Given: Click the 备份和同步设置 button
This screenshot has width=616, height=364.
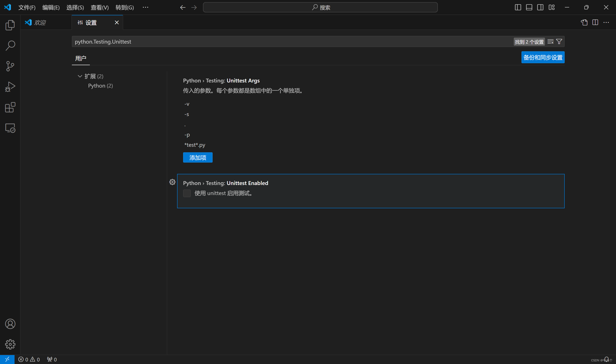Looking at the screenshot, I should [x=543, y=57].
